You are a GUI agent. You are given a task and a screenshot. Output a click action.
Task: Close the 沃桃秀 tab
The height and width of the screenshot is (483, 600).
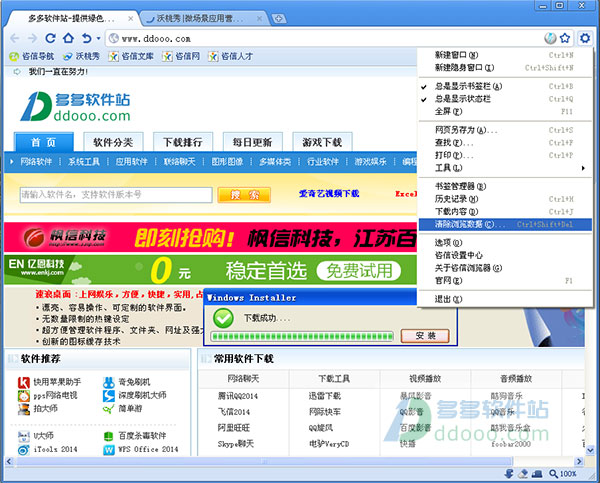tap(259, 18)
